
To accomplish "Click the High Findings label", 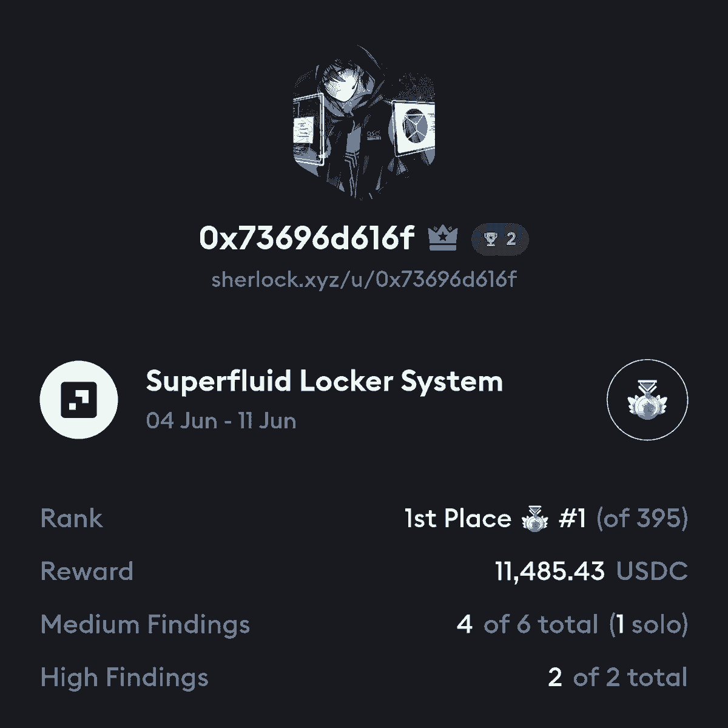I will click(x=124, y=678).
